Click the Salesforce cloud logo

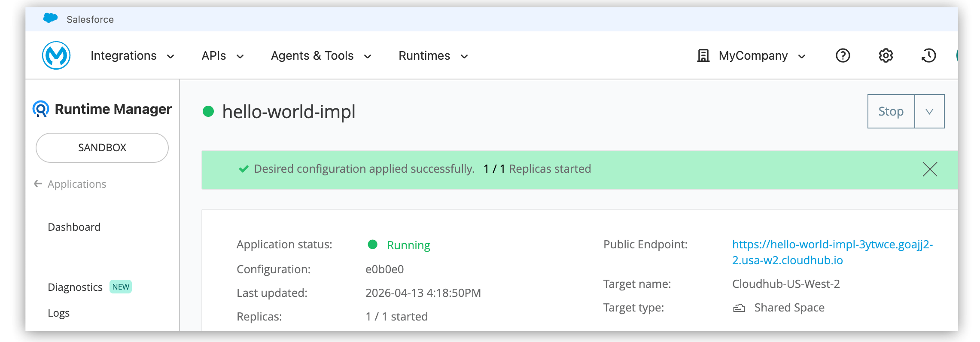coord(51,18)
